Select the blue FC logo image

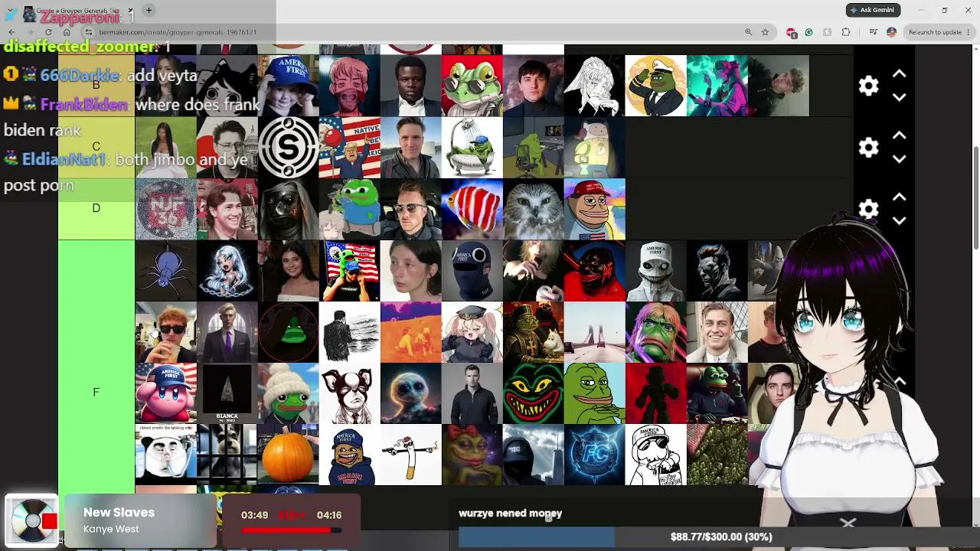[x=595, y=455]
